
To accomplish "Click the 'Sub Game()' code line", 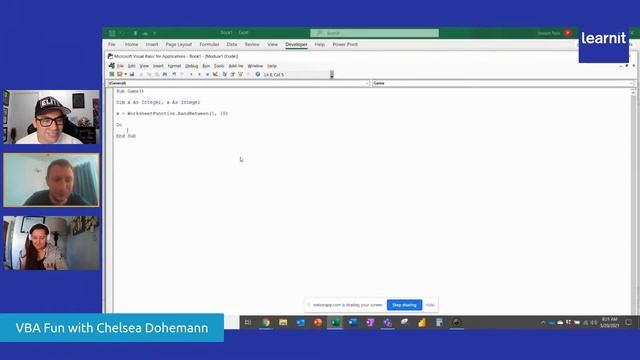I will (x=130, y=91).
